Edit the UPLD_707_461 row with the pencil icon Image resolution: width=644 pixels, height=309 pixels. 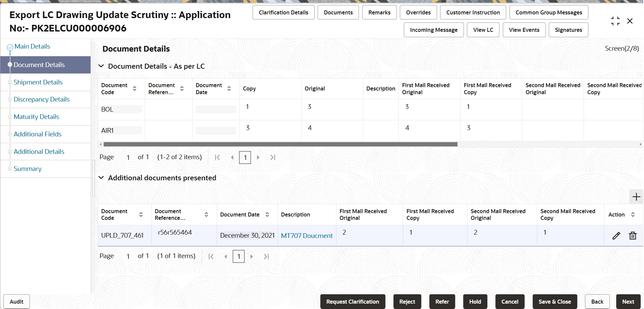coord(616,236)
